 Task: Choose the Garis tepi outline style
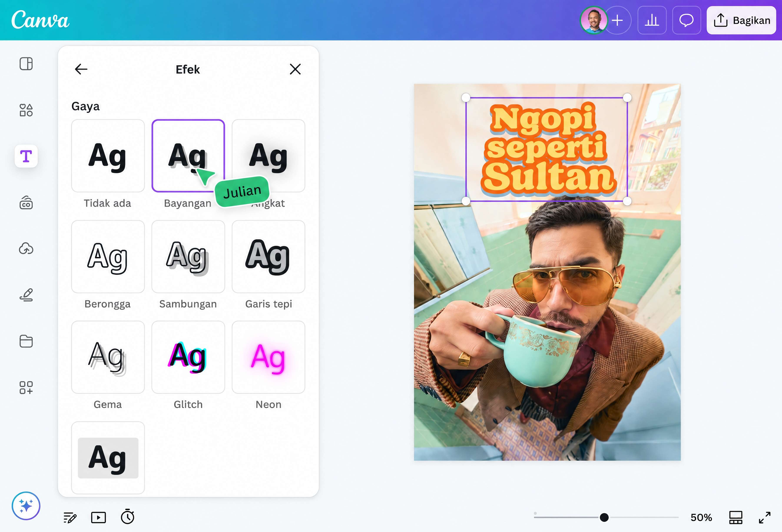268,257
